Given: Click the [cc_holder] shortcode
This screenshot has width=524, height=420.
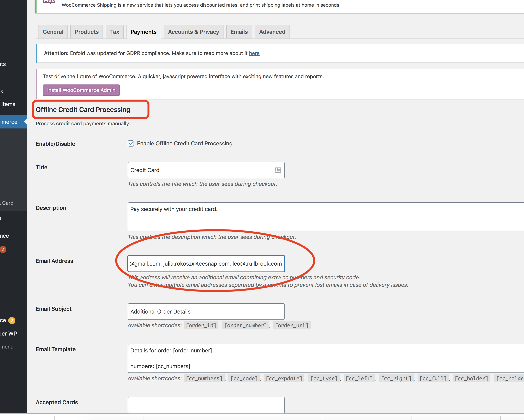Looking at the screenshot, I should coord(472,378).
